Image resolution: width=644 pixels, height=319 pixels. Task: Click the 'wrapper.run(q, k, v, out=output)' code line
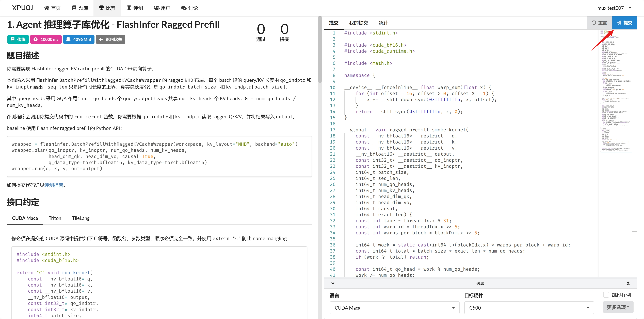[x=57, y=169]
